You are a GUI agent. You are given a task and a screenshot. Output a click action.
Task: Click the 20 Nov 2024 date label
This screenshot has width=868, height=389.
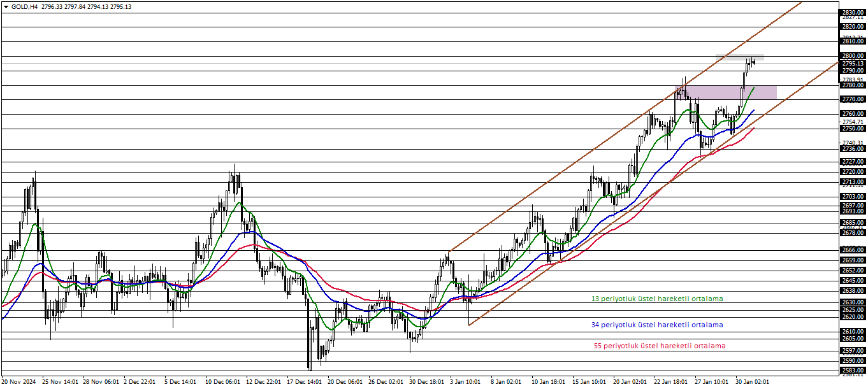[19, 382]
